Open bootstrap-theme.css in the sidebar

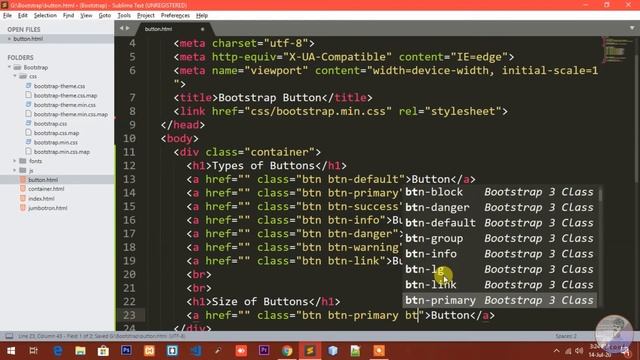(59, 86)
